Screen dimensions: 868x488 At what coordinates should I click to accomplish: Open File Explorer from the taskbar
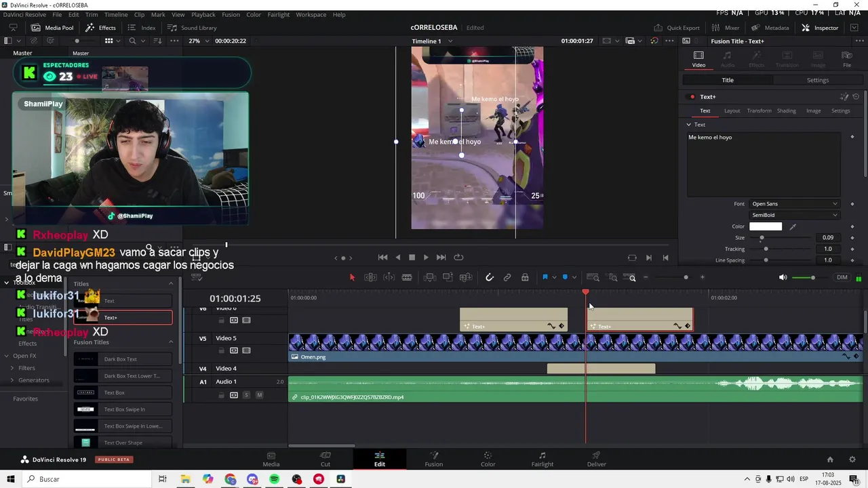[185, 479]
